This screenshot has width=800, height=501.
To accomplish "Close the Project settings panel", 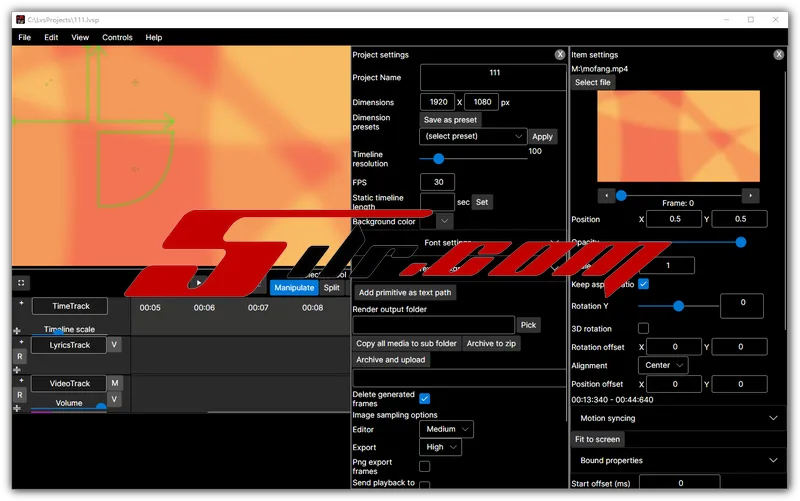I will coord(560,55).
